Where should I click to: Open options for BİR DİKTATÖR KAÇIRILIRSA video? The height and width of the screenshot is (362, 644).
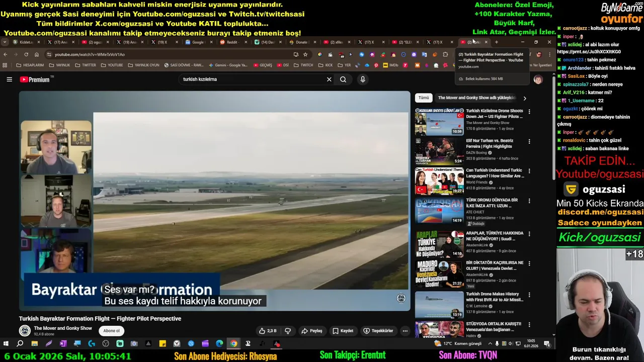[x=529, y=263]
